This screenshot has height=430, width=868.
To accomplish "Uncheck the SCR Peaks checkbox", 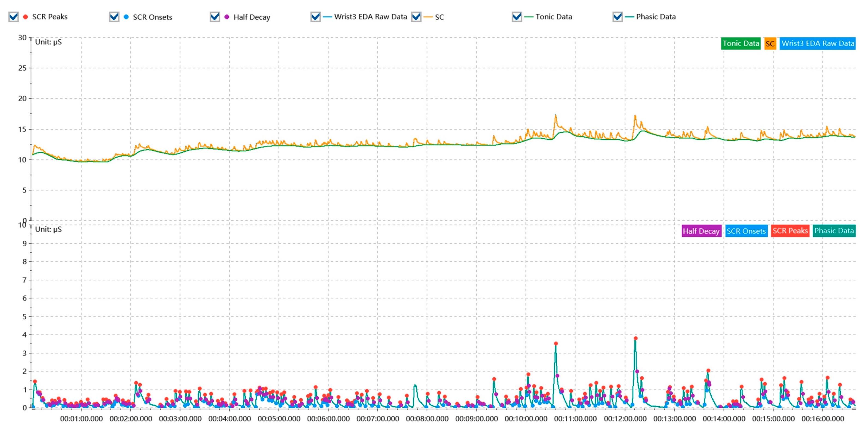I will tap(13, 17).
